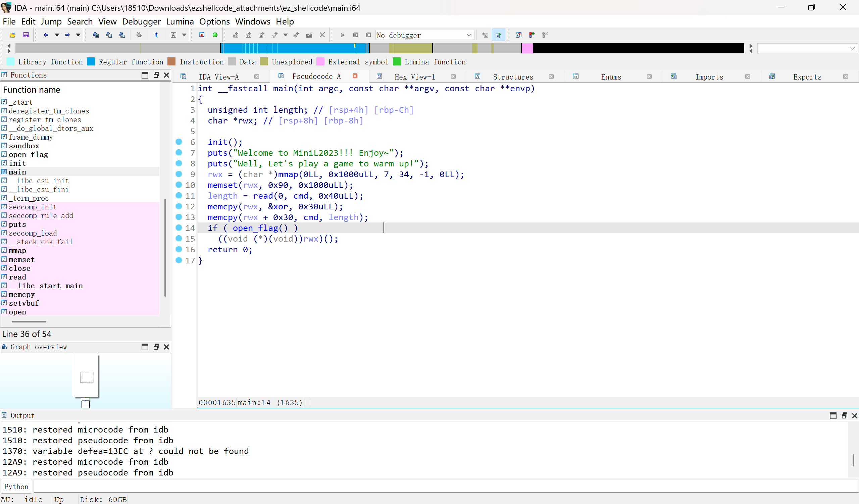The width and height of the screenshot is (859, 504).
Task: Click the search text binoculars icon
Action: 109,35
